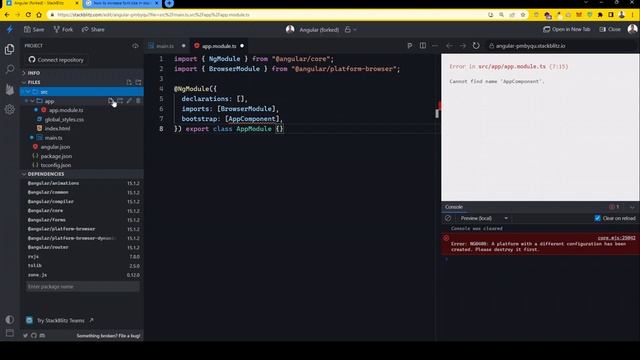Image resolution: width=640 pixels, height=360 pixels.
Task: Click the New folder icon in FILES header
Action: pyautogui.click(x=138, y=82)
